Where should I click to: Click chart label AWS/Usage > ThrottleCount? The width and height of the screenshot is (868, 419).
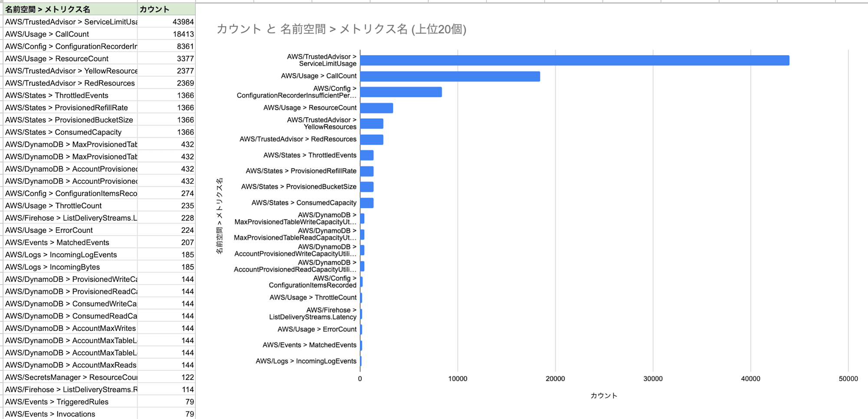coord(313,298)
